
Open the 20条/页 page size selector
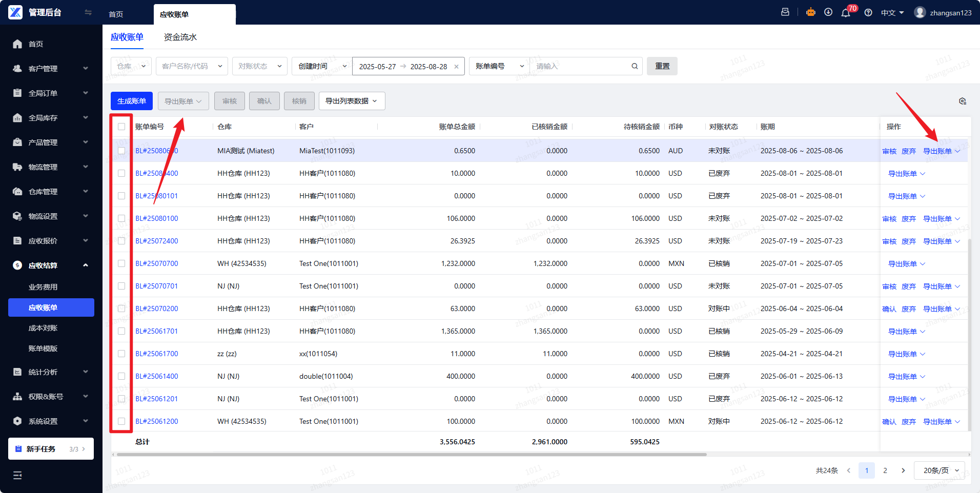click(x=940, y=470)
